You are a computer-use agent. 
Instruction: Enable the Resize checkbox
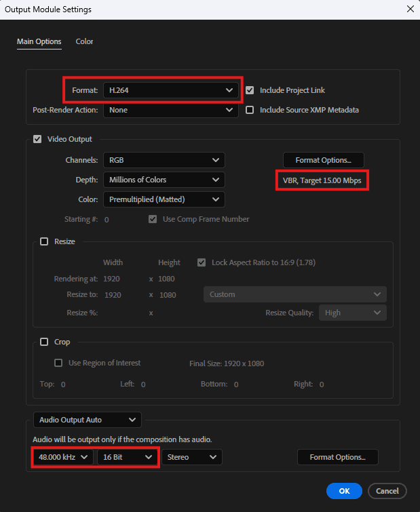pyautogui.click(x=44, y=241)
